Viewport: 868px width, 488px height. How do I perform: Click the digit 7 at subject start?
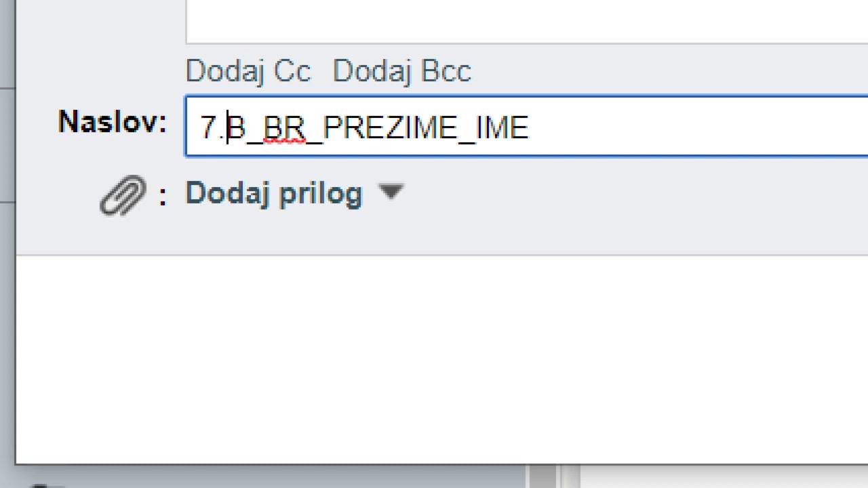tap(208, 128)
